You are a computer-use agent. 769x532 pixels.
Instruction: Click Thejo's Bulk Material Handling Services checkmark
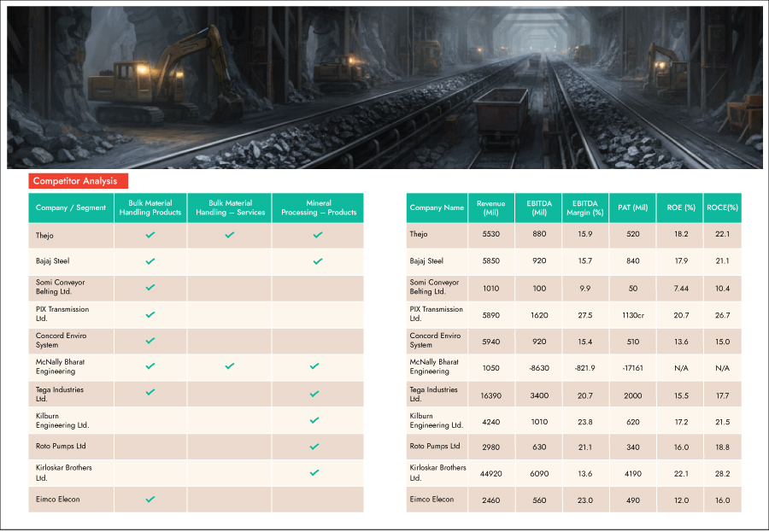(x=229, y=235)
